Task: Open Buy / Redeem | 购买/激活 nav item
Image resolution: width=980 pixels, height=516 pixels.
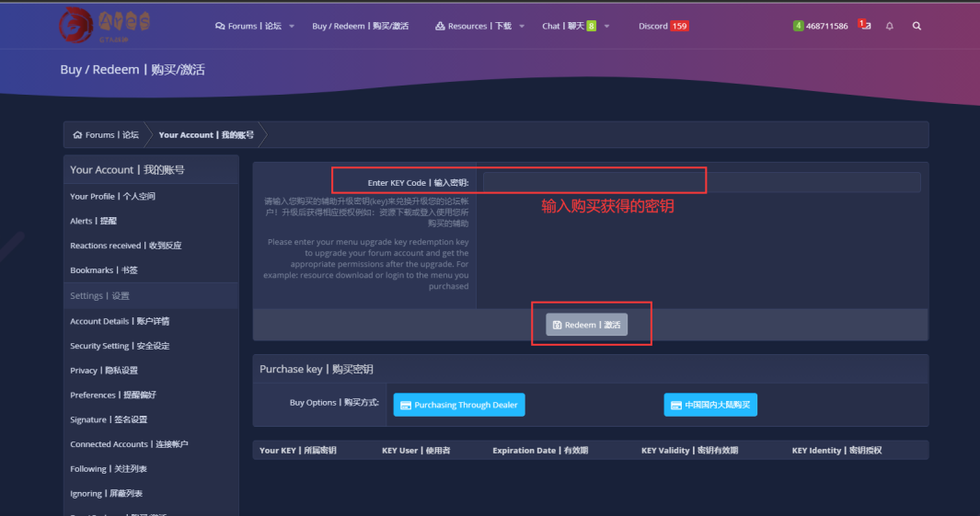Action: (360, 27)
